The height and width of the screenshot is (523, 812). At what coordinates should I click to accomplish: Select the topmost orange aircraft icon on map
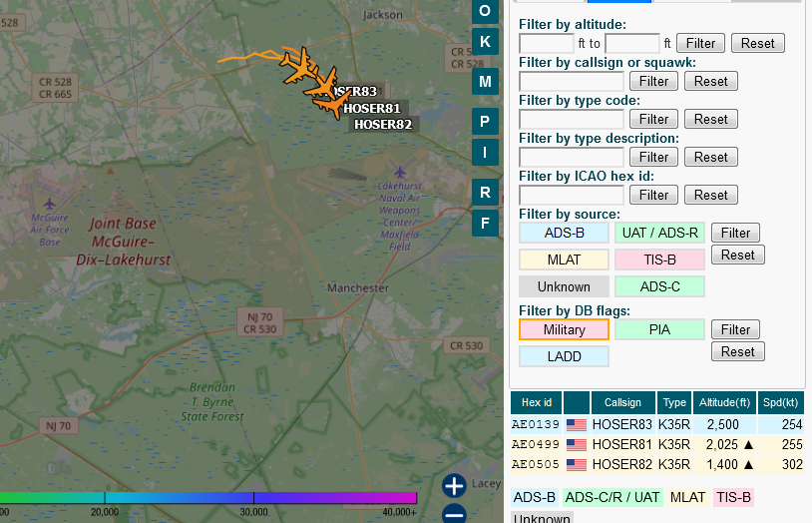pos(298,66)
